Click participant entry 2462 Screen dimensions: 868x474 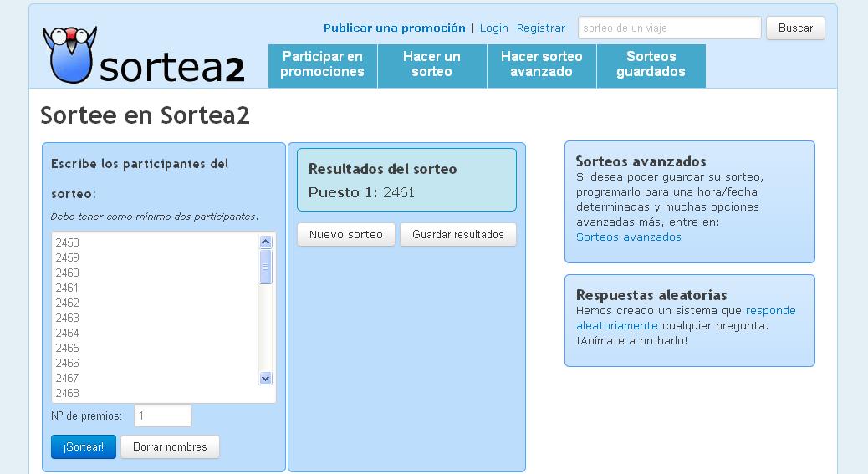pyautogui.click(x=68, y=303)
